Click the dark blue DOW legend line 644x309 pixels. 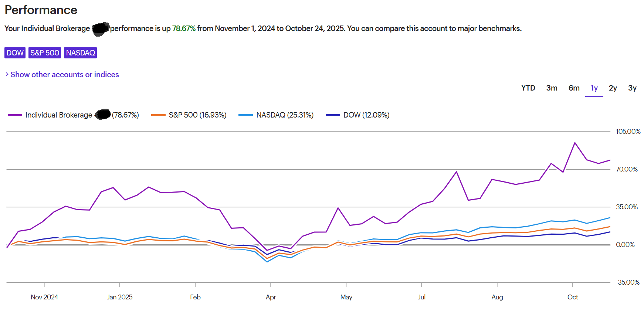coord(333,115)
